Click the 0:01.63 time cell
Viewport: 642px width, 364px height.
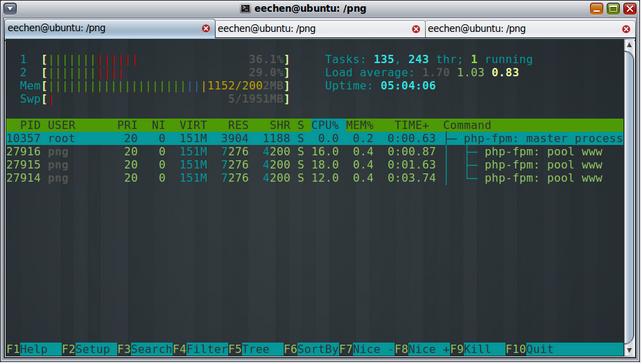click(x=412, y=165)
